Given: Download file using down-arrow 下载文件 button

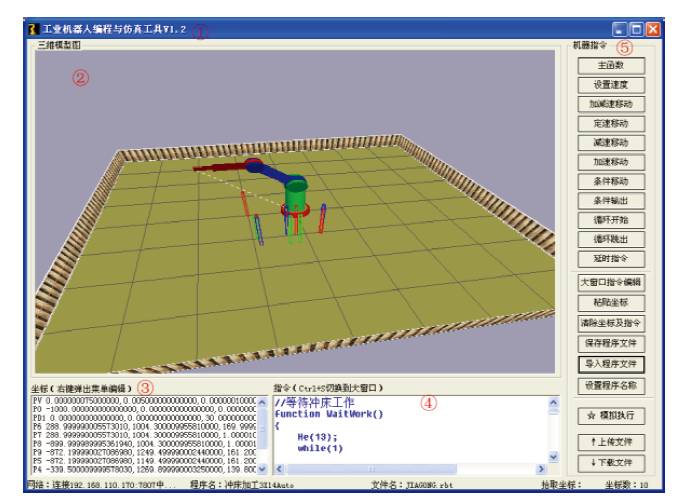Looking at the screenshot, I should coord(611,462).
